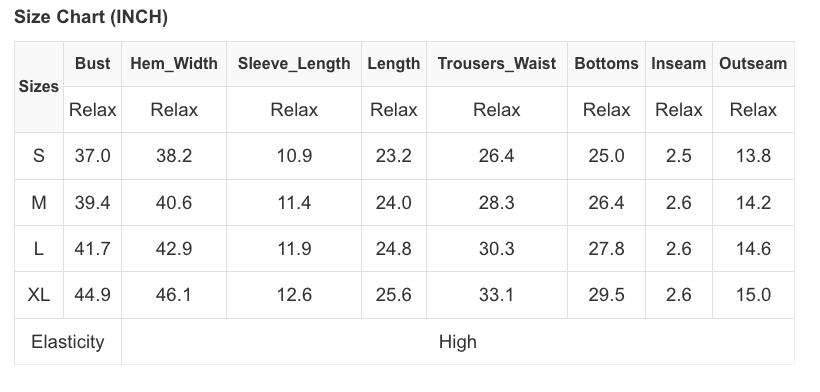Click the Trousers_Waist value 33.1
820x392 pixels.
pyautogui.click(x=497, y=295)
